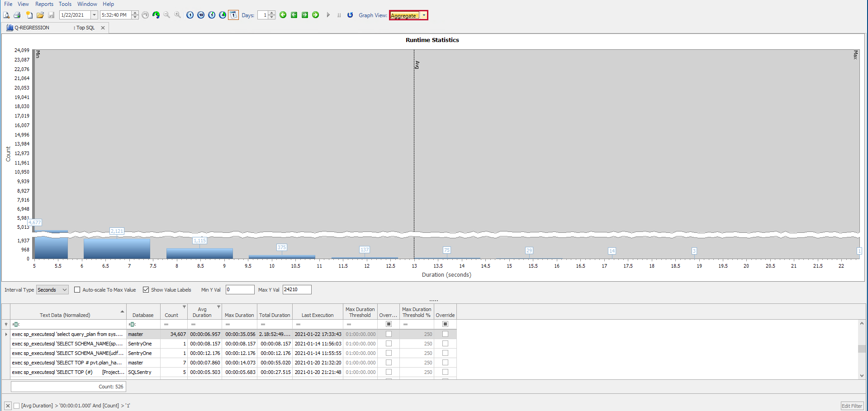Remove the filter with the X button
The image size is (868, 411).
(8, 406)
